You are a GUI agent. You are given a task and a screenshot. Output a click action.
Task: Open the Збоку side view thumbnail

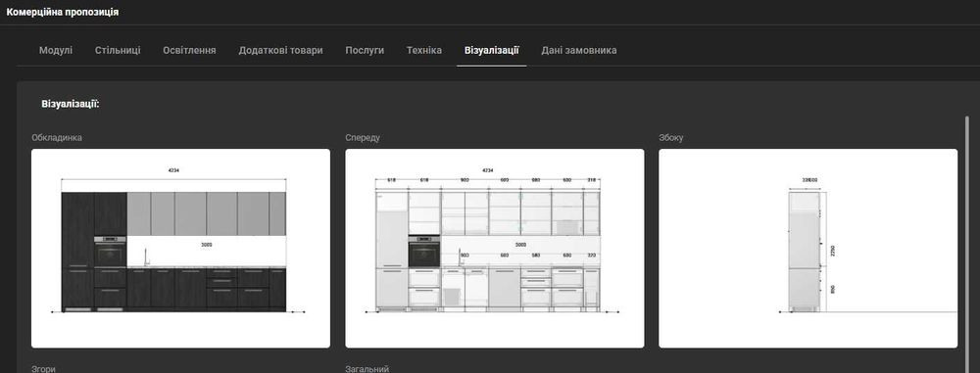[808, 248]
